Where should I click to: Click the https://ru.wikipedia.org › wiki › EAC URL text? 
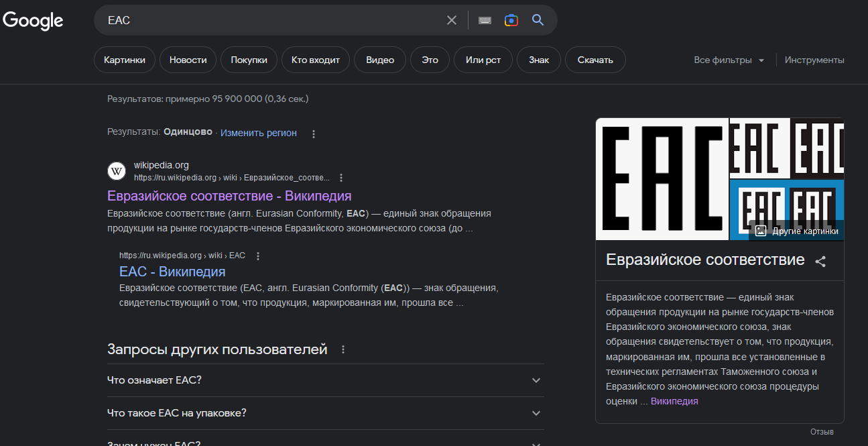182,256
